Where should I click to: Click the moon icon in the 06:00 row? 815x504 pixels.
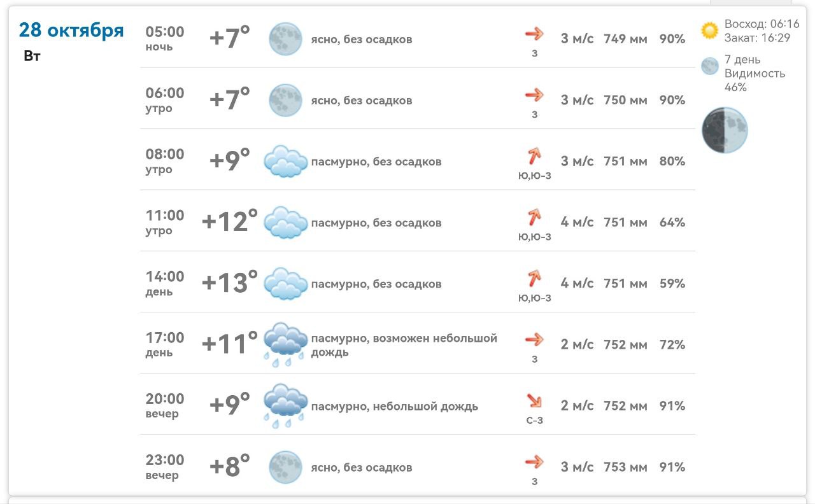click(x=285, y=100)
